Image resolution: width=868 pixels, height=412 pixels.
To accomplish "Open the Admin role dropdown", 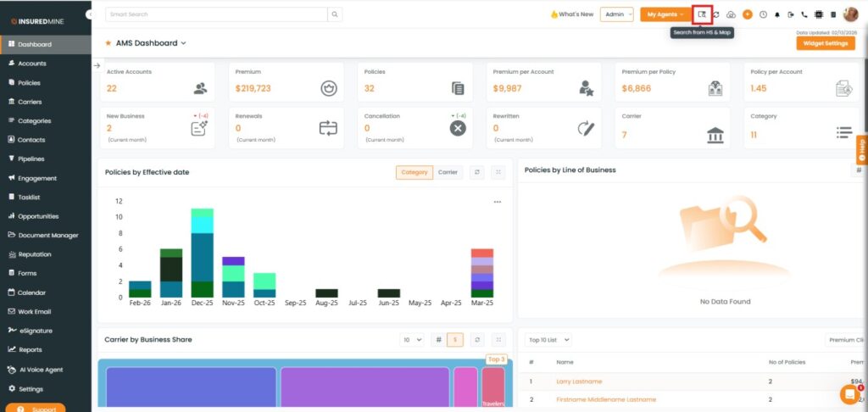I will click(x=616, y=14).
